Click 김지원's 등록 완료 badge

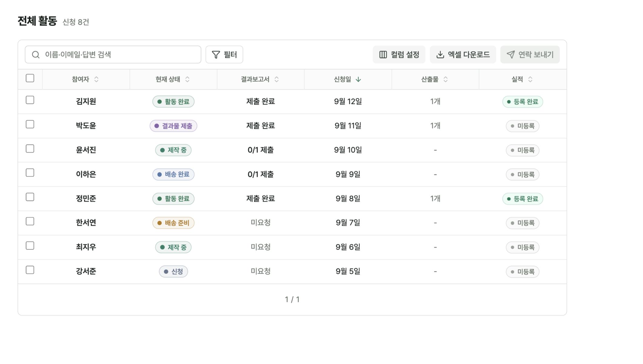tap(523, 102)
